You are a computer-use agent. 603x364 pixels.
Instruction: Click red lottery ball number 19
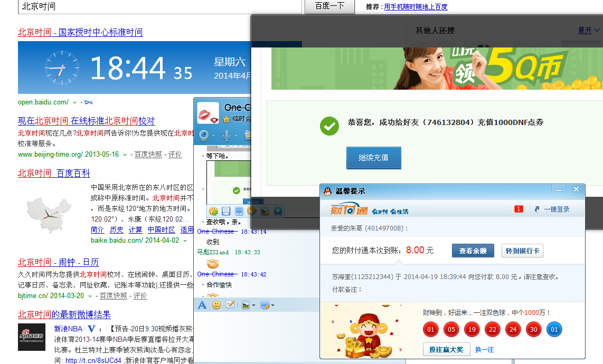472,329
